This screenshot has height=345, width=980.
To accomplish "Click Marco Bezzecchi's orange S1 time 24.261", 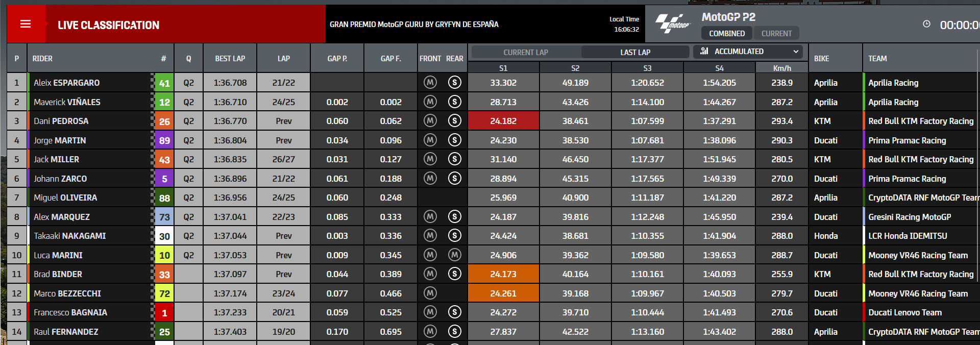I will (x=503, y=293).
